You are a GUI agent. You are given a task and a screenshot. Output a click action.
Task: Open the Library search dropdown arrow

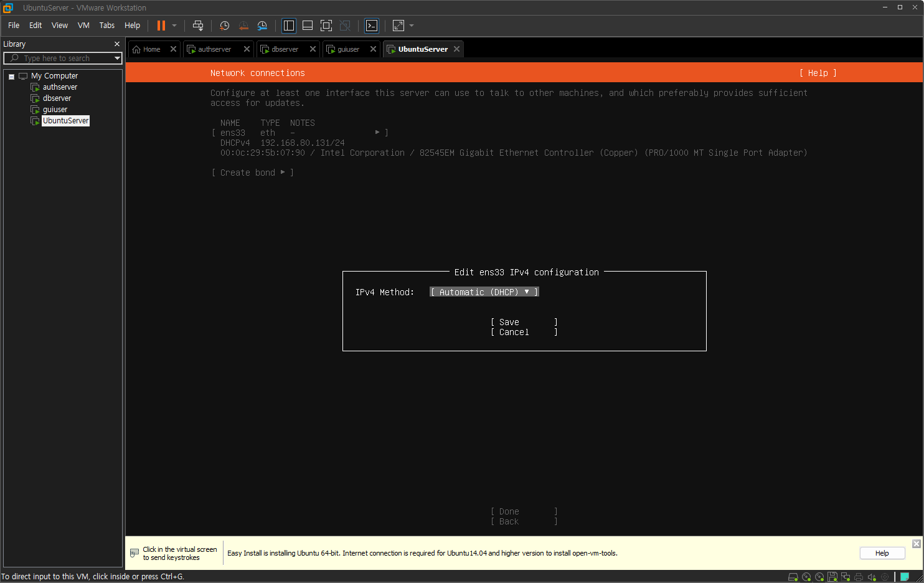pos(117,58)
